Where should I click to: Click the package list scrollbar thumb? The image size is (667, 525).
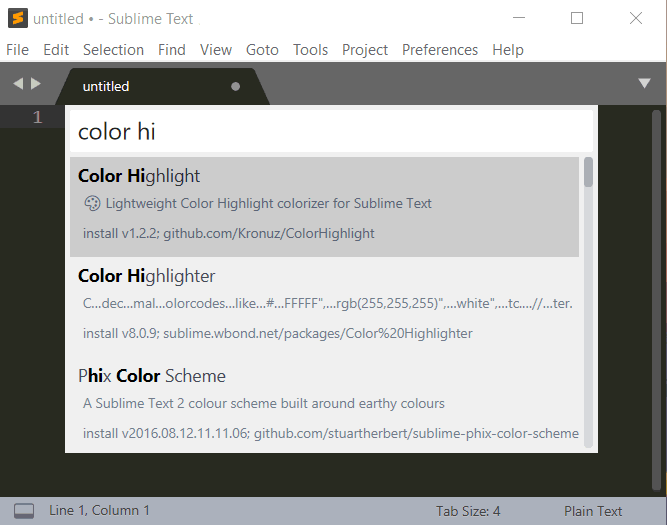[588, 172]
